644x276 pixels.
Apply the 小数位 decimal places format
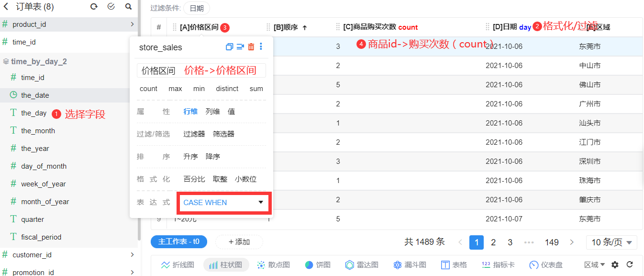tap(245, 179)
